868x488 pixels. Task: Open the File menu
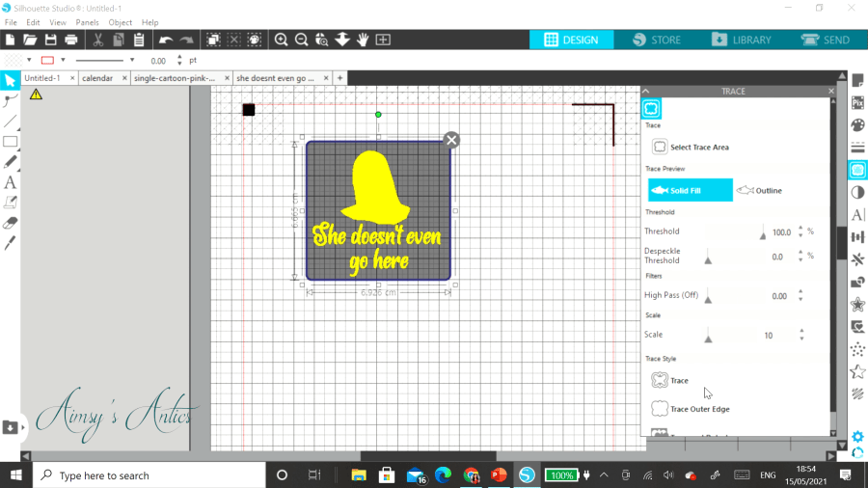[x=11, y=23]
